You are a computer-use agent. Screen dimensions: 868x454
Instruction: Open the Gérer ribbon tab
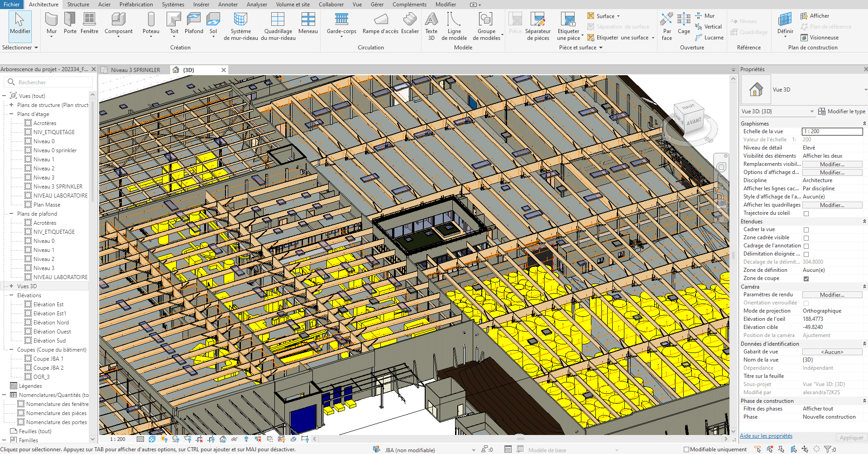click(x=377, y=5)
